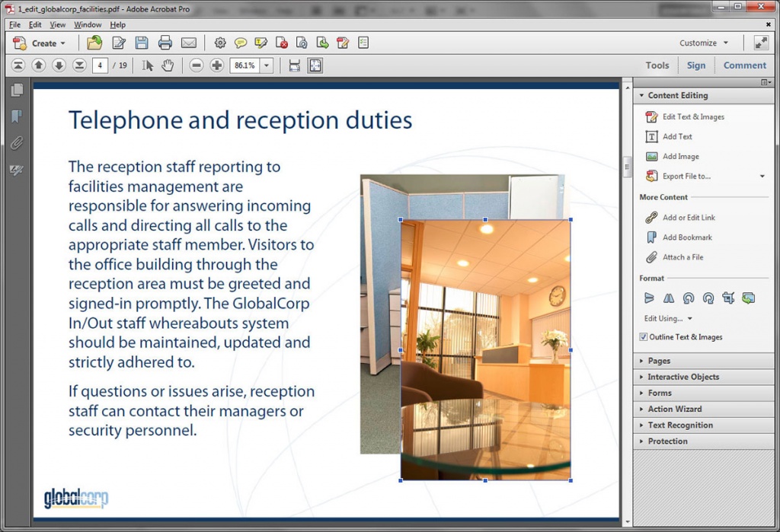Choose the Add Image tool
The width and height of the screenshot is (780, 532).
click(673, 157)
